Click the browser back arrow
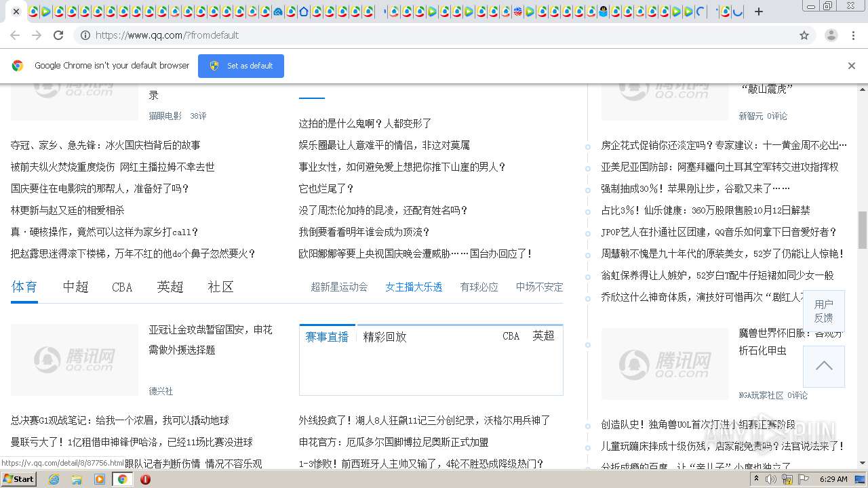The height and width of the screenshot is (488, 868). click(15, 35)
